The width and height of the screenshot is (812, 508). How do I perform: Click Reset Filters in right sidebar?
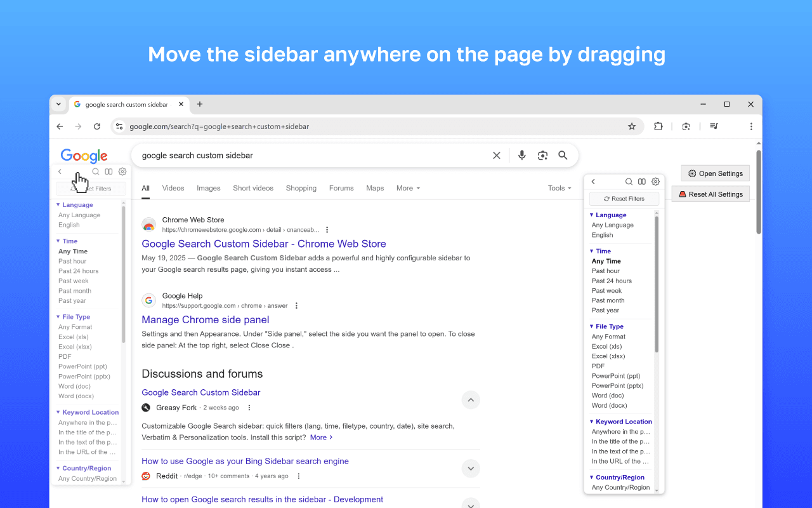pyautogui.click(x=624, y=199)
